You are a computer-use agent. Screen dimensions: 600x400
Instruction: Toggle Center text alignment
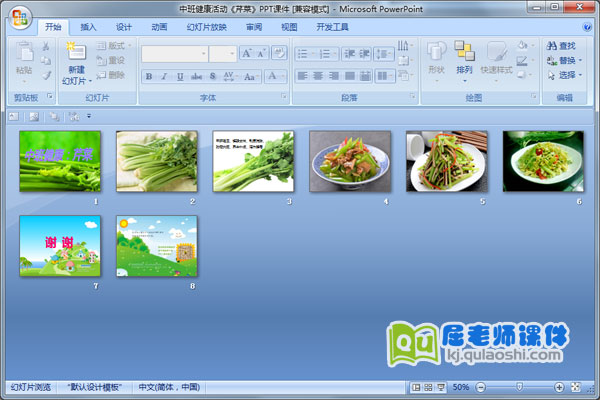[x=318, y=76]
